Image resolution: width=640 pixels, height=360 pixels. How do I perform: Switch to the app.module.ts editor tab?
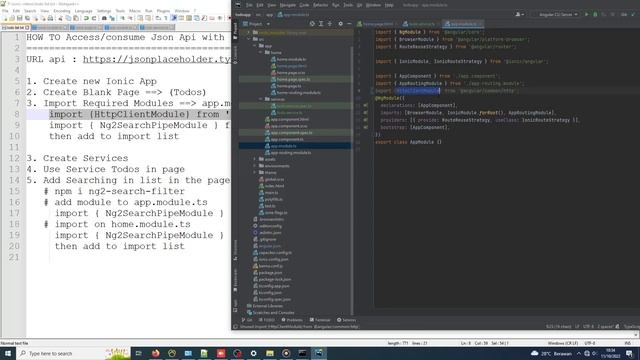pos(463,24)
